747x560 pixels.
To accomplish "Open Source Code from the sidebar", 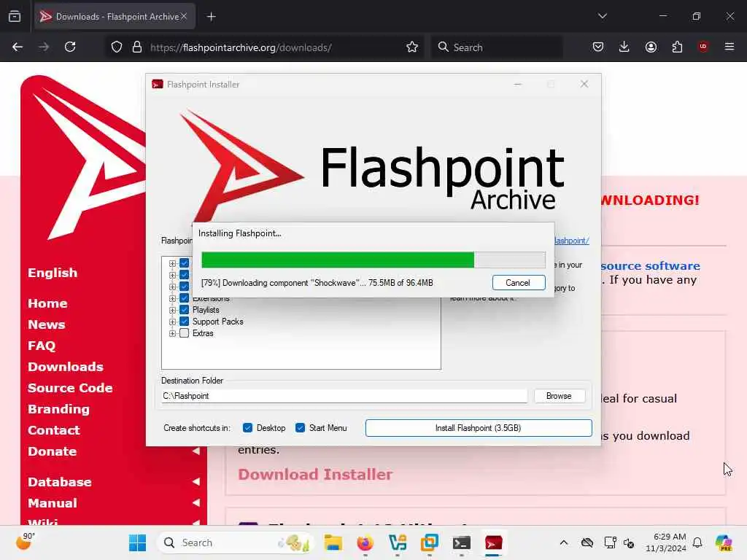I will 71,388.
